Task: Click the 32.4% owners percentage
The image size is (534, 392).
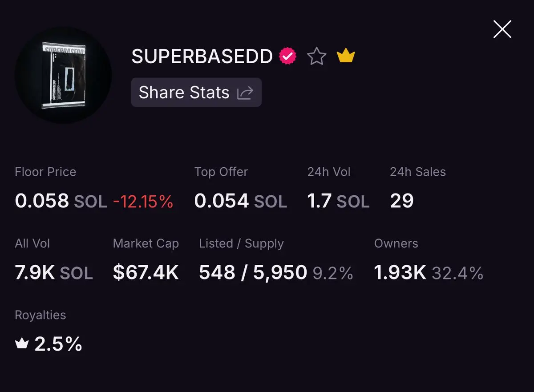Action: [x=457, y=273]
